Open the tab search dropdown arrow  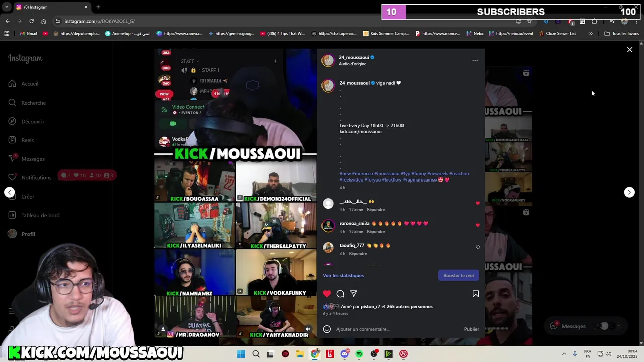6,7
